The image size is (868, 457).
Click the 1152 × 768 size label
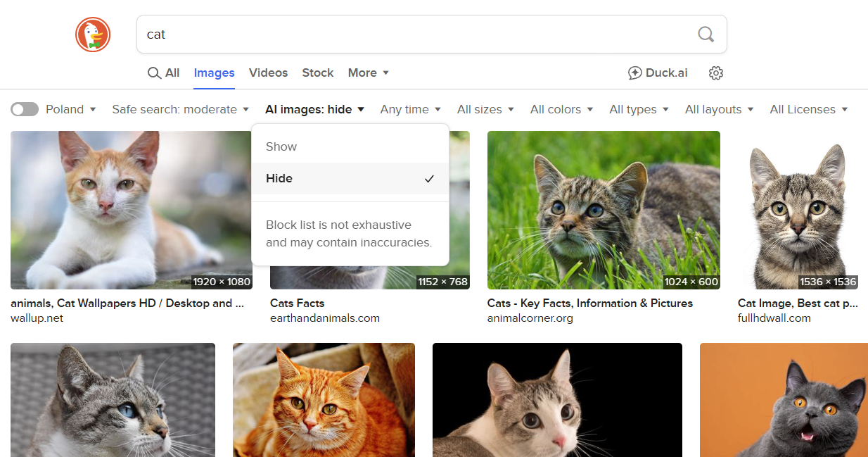[442, 282]
